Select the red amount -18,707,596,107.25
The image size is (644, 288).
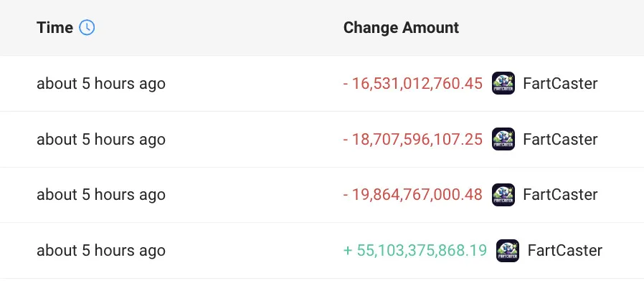pyautogui.click(x=413, y=139)
